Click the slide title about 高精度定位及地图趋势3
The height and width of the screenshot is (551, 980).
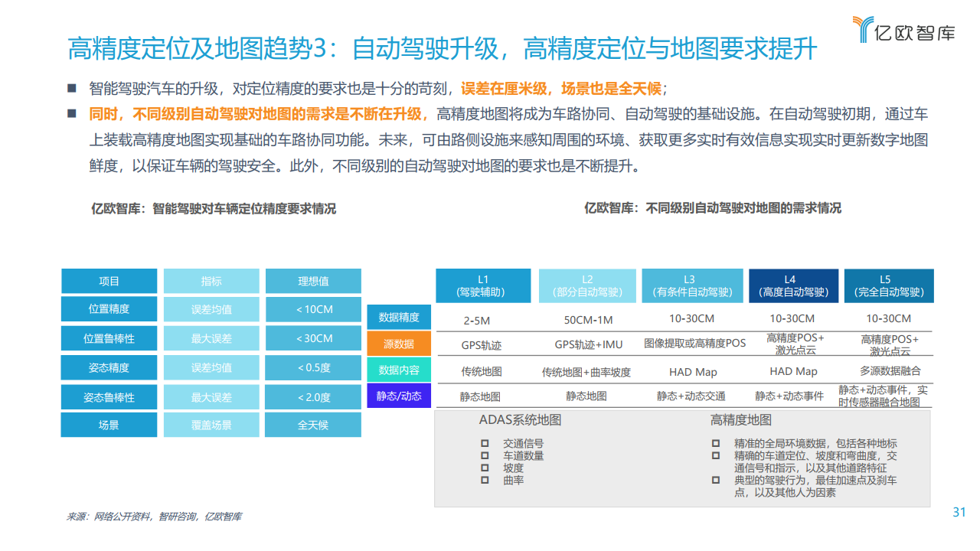pyautogui.click(x=443, y=50)
